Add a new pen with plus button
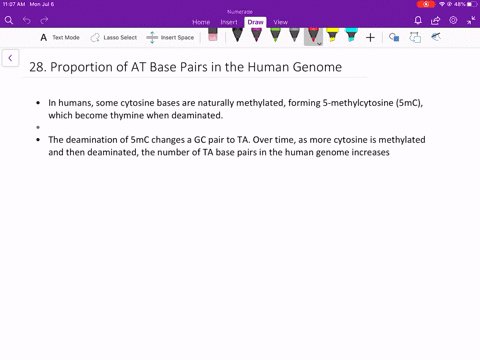 (370, 37)
